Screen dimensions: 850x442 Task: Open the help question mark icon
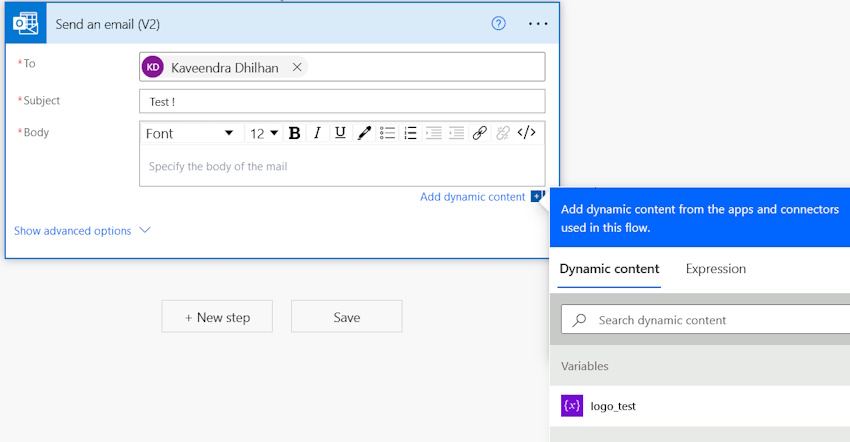point(499,23)
